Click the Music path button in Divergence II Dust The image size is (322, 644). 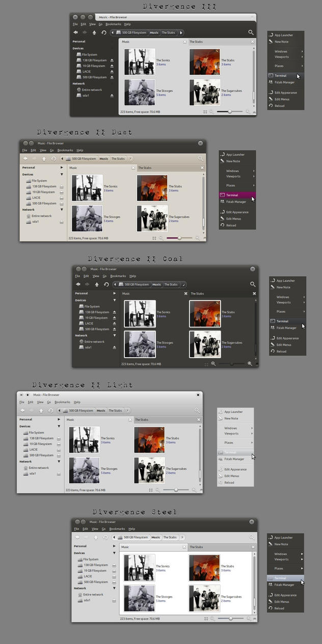coord(104,158)
